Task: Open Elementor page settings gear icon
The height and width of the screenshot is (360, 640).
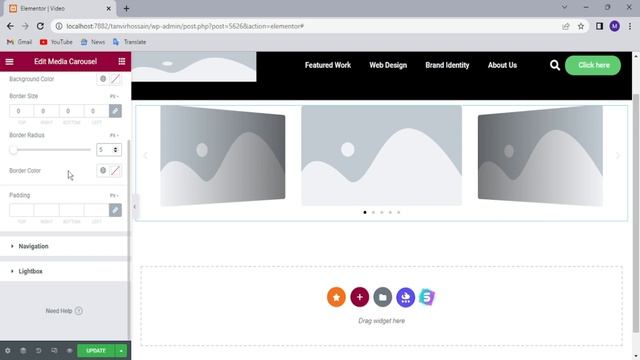Action: click(8, 351)
